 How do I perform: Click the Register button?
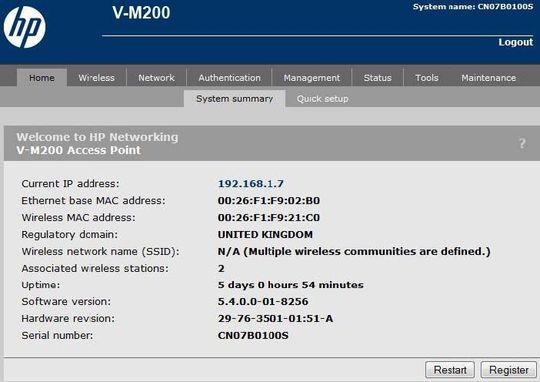(509, 370)
